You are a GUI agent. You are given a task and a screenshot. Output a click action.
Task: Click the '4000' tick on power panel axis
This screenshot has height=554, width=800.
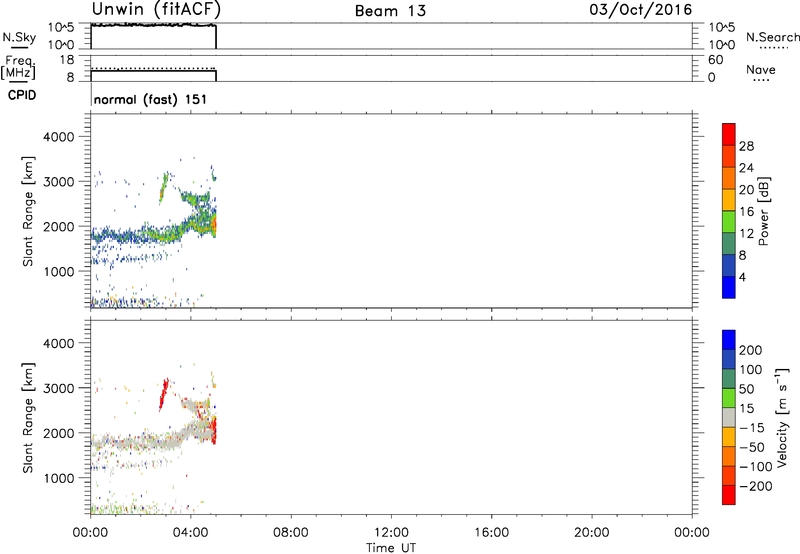coord(59,137)
